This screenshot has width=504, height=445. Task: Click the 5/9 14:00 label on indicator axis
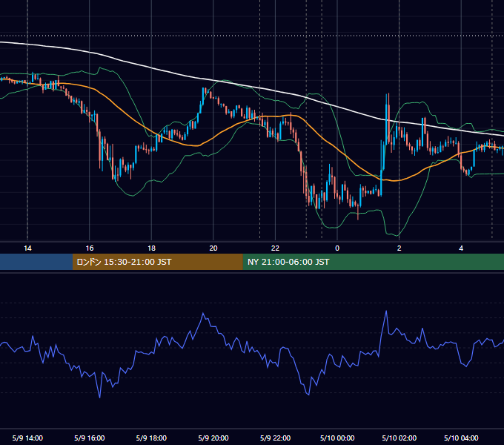(27, 438)
